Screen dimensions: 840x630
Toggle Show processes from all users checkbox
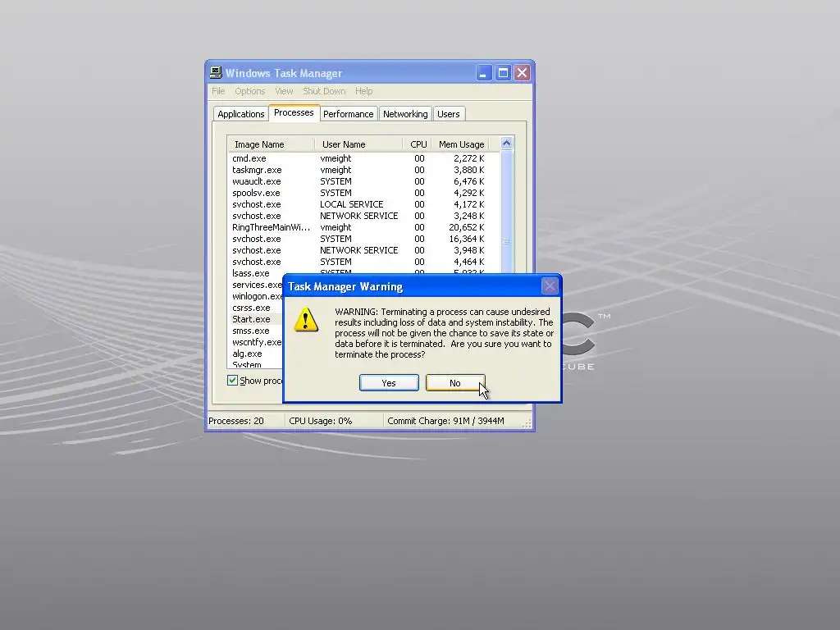[x=232, y=381]
